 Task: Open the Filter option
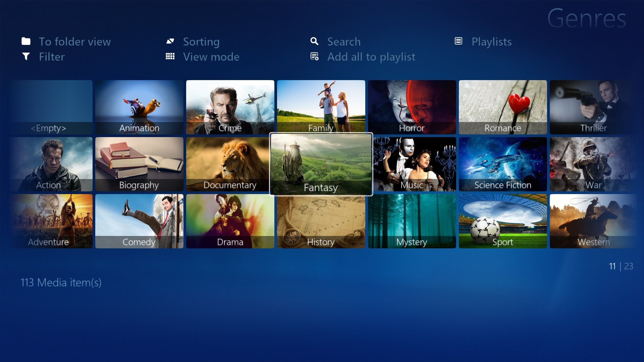coord(52,57)
